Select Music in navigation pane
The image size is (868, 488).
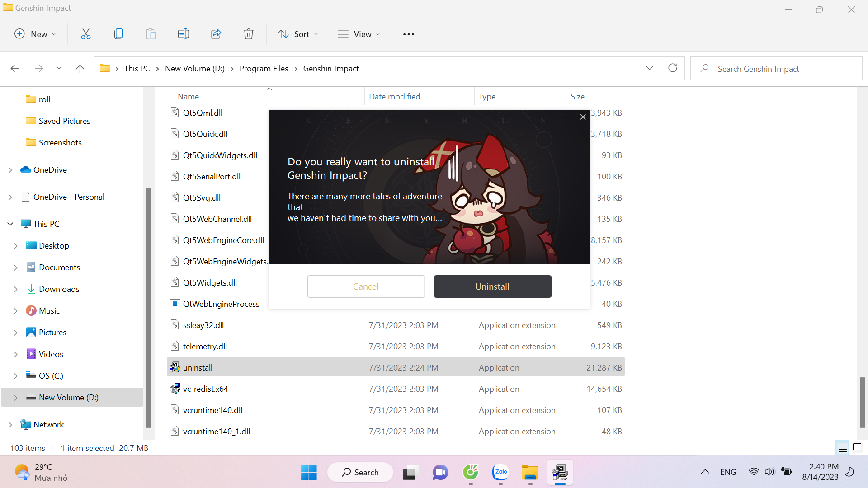49,311
